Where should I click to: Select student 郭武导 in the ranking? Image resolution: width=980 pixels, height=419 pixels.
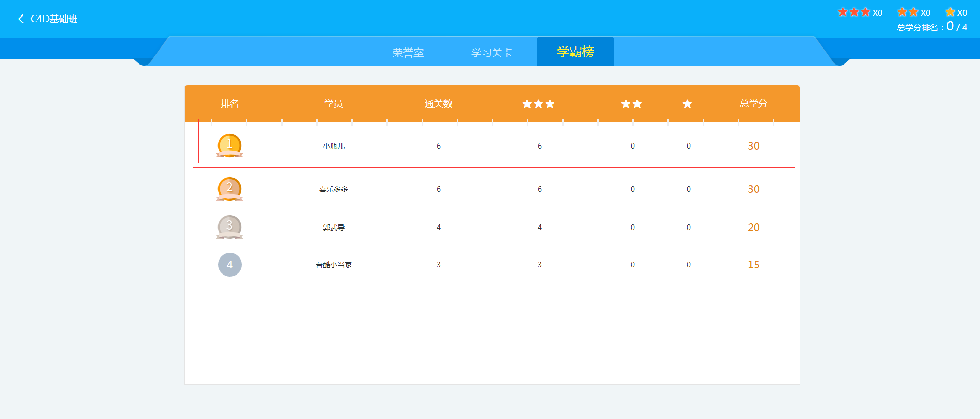coord(334,228)
